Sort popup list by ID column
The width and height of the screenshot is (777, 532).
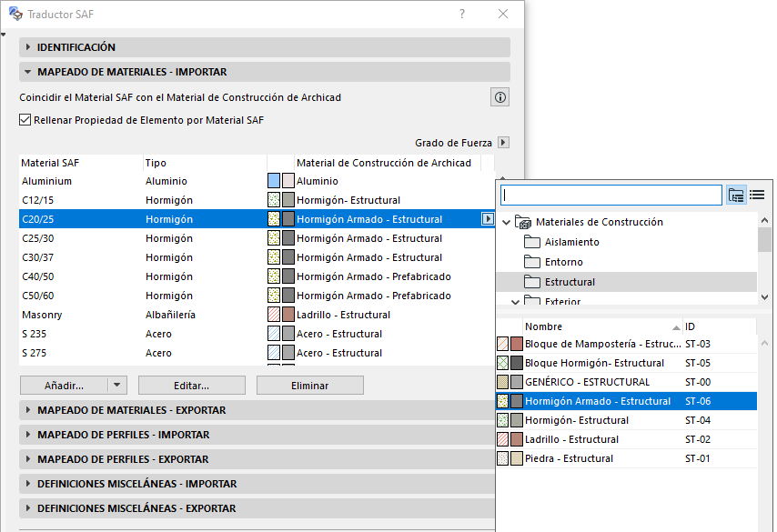[x=720, y=326]
